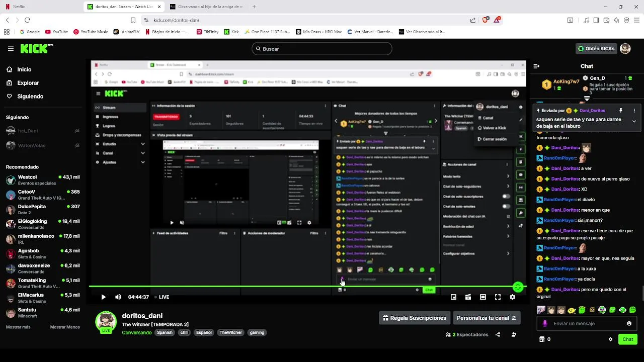
Task: Show more recommended channels
Action: [x=18, y=327]
